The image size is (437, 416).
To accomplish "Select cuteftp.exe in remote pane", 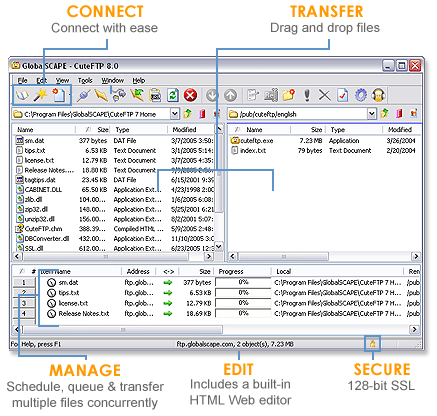I will [x=256, y=141].
